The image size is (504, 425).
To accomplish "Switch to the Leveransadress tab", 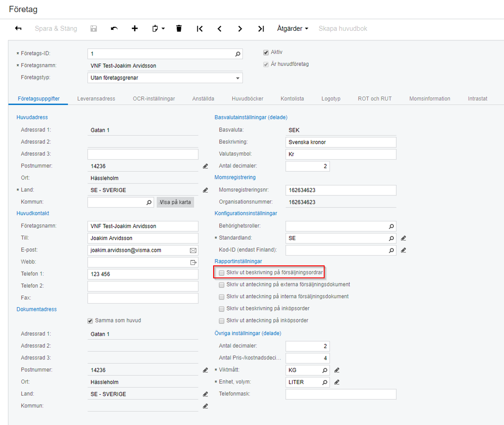I will [96, 99].
